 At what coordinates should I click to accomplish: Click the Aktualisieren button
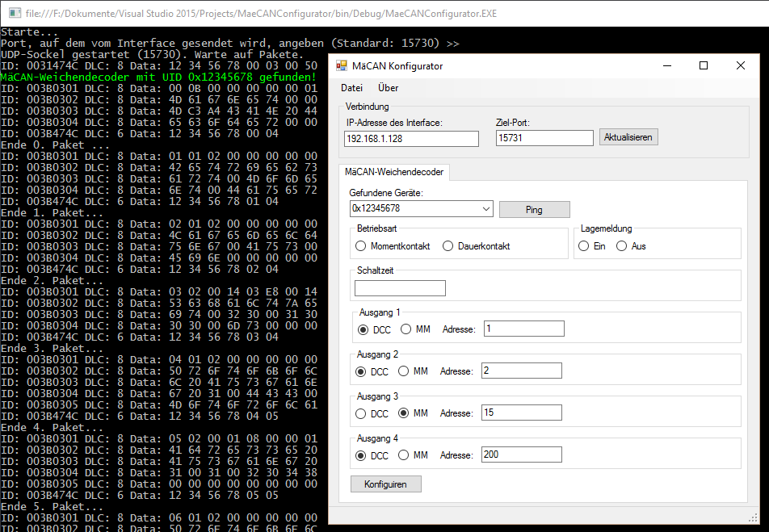click(628, 137)
